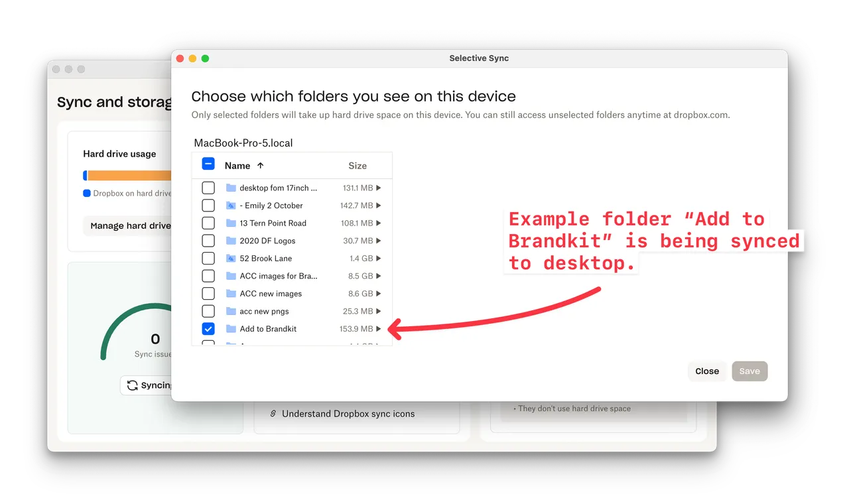Expand the desktop fom 17inch folder with its triangle
849x504 pixels.
[x=379, y=188]
